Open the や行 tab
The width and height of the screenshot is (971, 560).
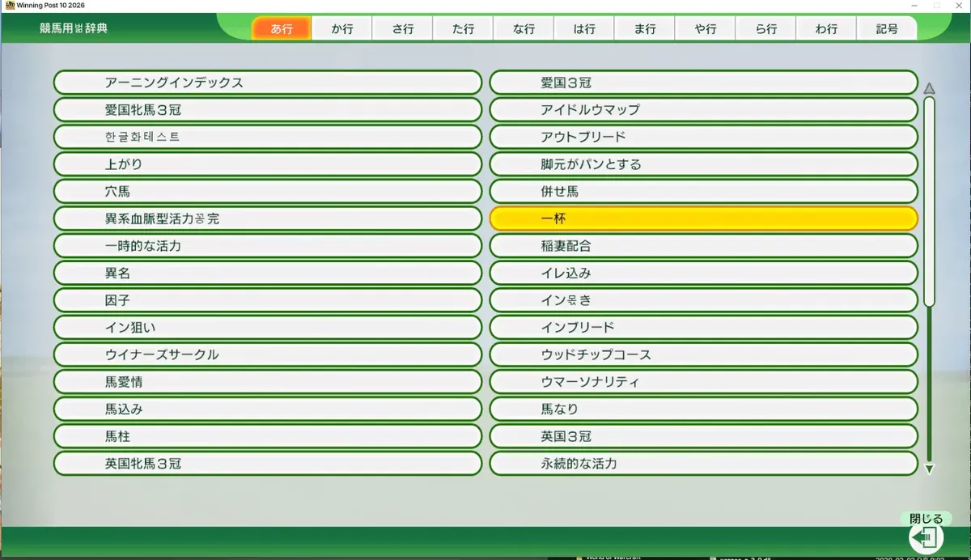point(706,28)
